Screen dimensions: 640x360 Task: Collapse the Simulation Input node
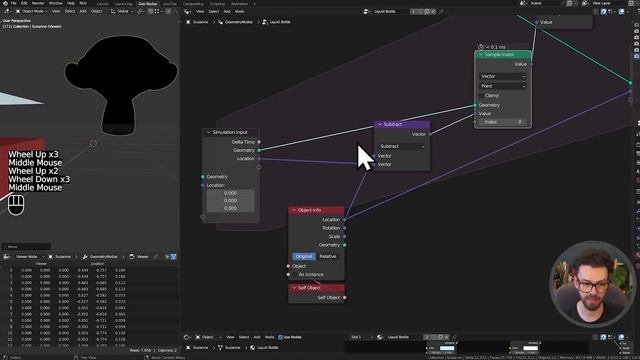point(209,132)
